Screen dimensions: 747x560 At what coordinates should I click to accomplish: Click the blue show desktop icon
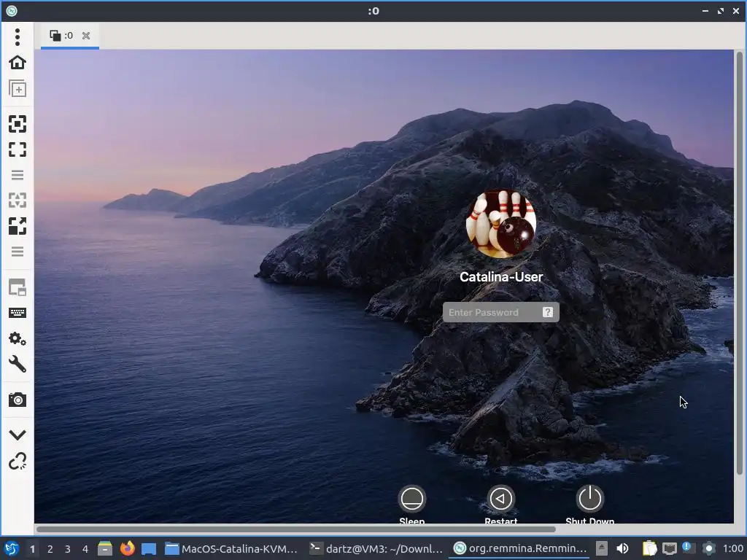coord(149,549)
